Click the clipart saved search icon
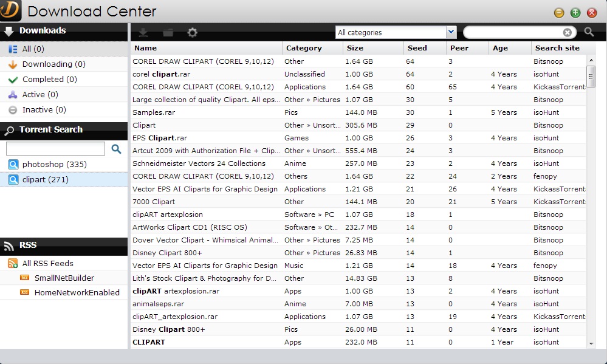Viewport: 607px width, 364px height. point(13,180)
